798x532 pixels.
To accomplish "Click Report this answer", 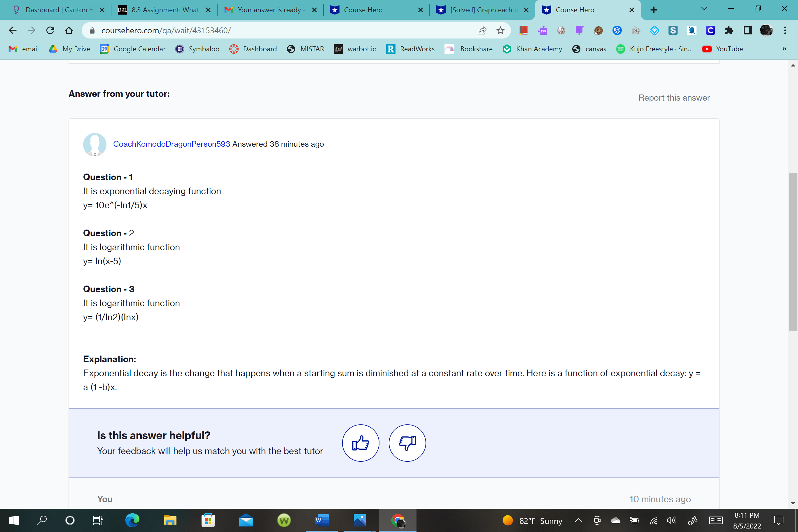I will (x=674, y=98).
